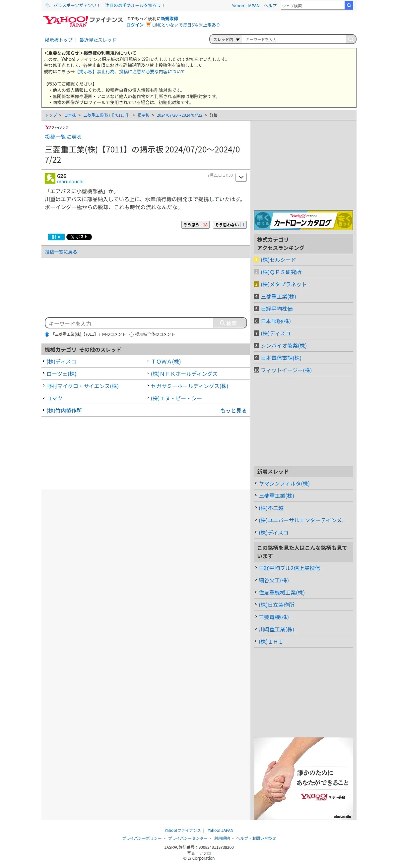Open プライバシーポリシー in footer
Viewport: 398px width, 868px height.
tap(142, 839)
